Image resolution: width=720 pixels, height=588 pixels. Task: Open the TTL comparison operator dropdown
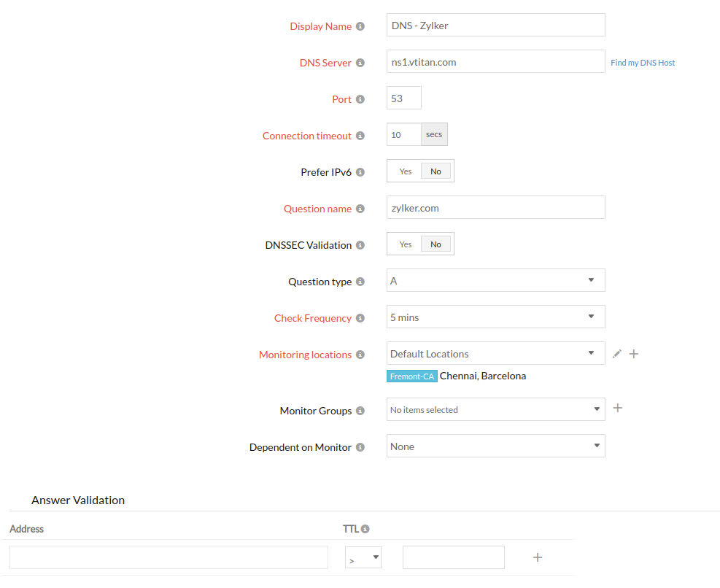point(363,558)
